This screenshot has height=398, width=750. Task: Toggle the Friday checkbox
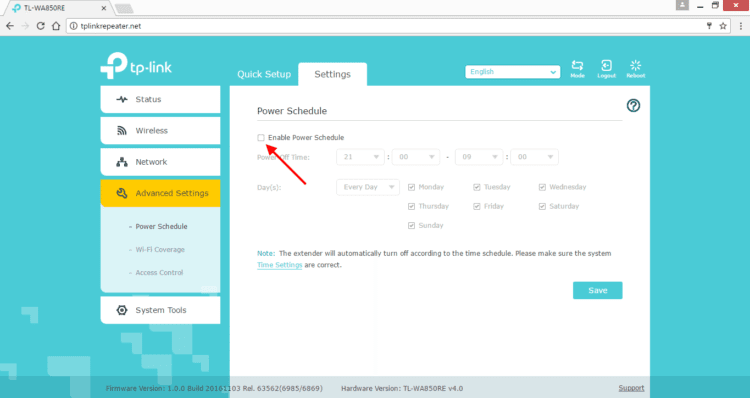pos(476,206)
